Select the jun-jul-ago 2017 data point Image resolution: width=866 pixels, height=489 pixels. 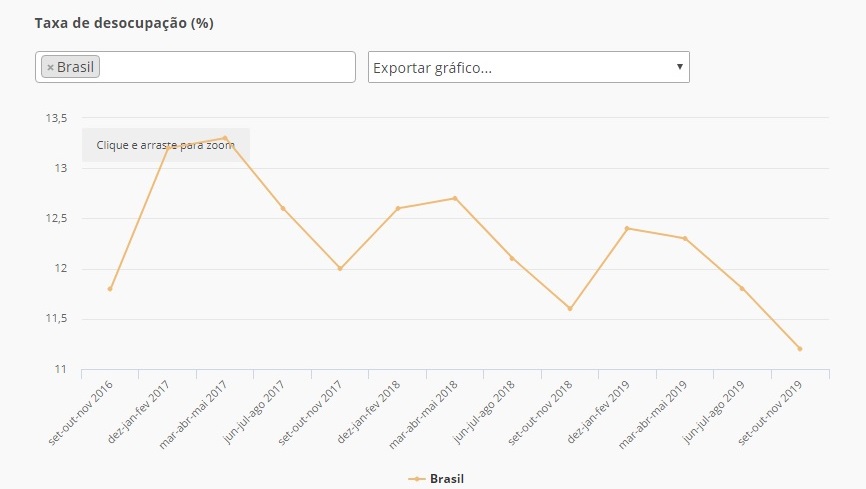pyautogui.click(x=283, y=208)
